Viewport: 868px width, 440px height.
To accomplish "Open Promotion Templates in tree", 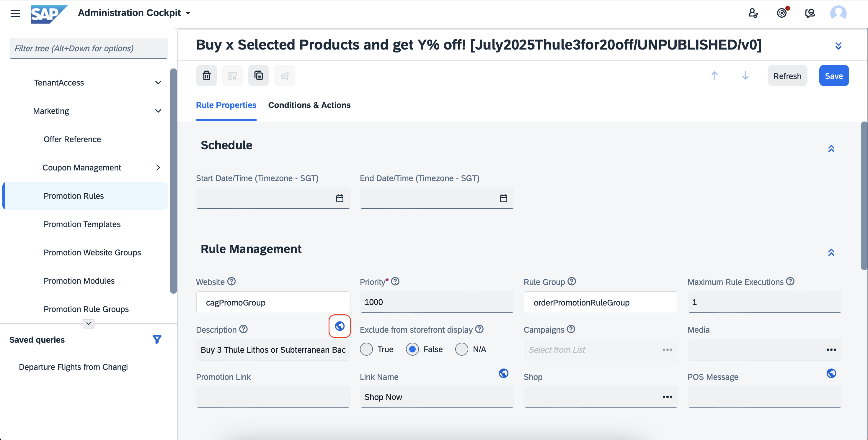I will tap(82, 224).
